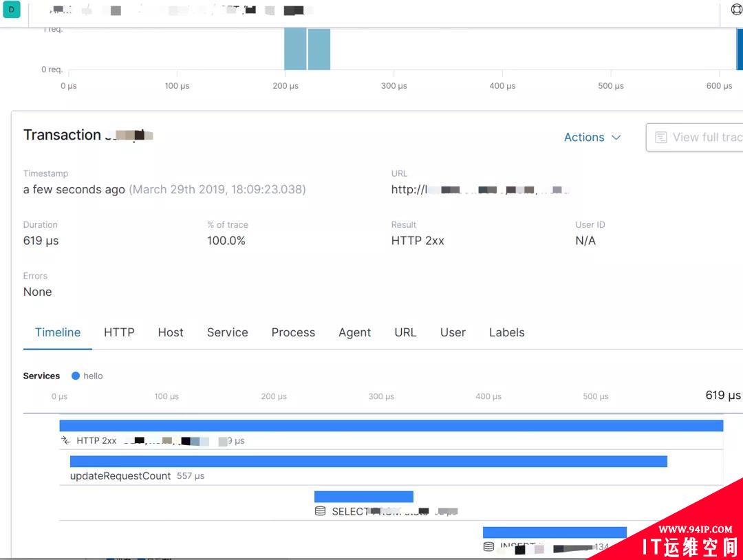The width and height of the screenshot is (743, 560).
Task: Select the SELECT query span bar
Action: tap(364, 497)
